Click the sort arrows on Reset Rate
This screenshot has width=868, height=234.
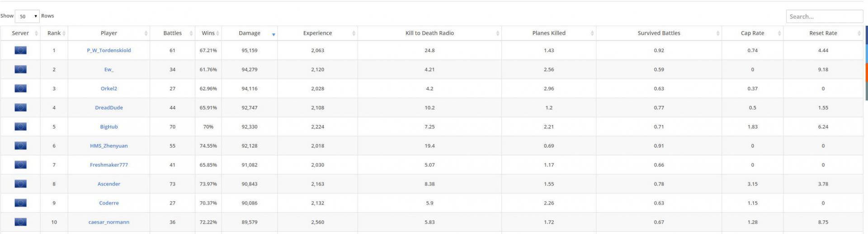(859, 33)
